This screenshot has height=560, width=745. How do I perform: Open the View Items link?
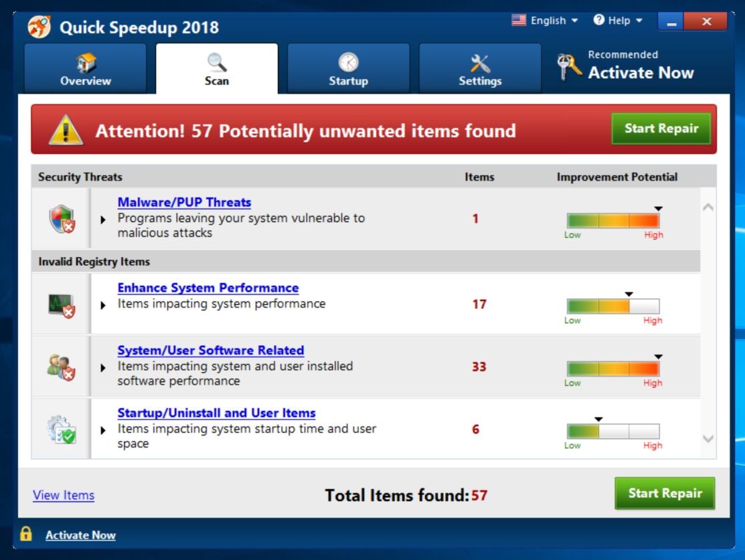(x=64, y=495)
